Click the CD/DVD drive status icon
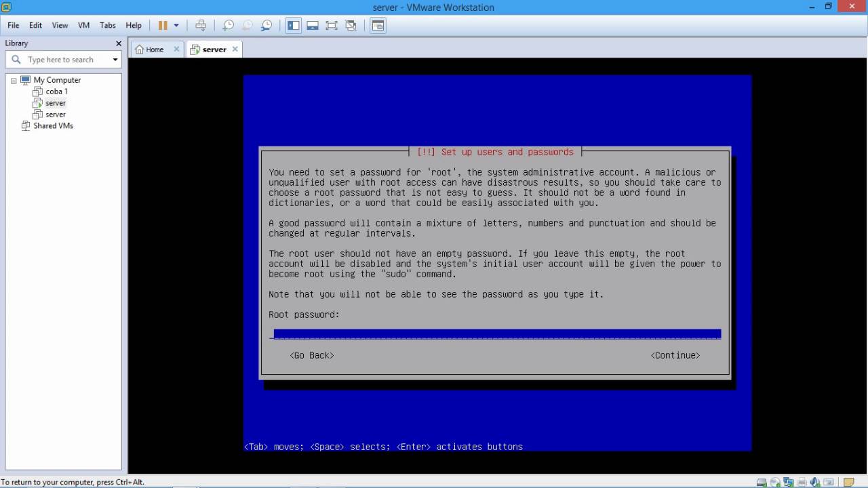This screenshot has width=868, height=488. [x=775, y=482]
